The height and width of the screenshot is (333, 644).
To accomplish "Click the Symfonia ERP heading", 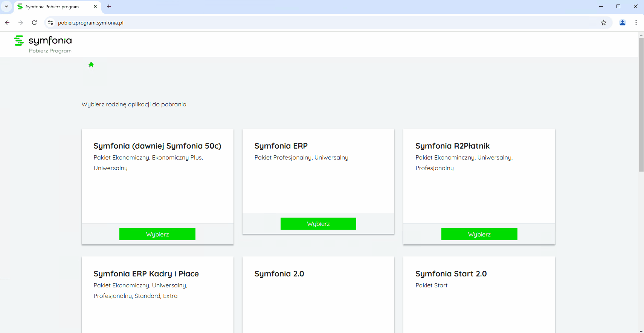I will coord(281,146).
